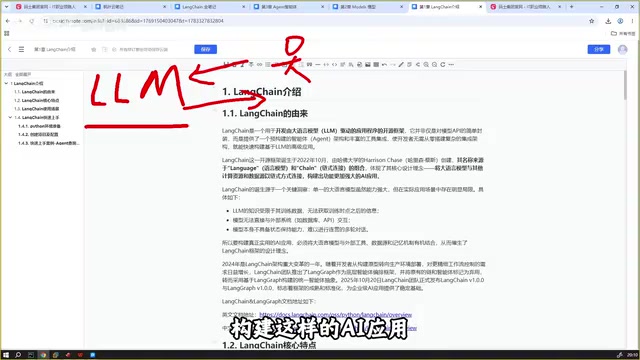
Task: Select outline item 1.4.3 Agent
Action: (49, 143)
